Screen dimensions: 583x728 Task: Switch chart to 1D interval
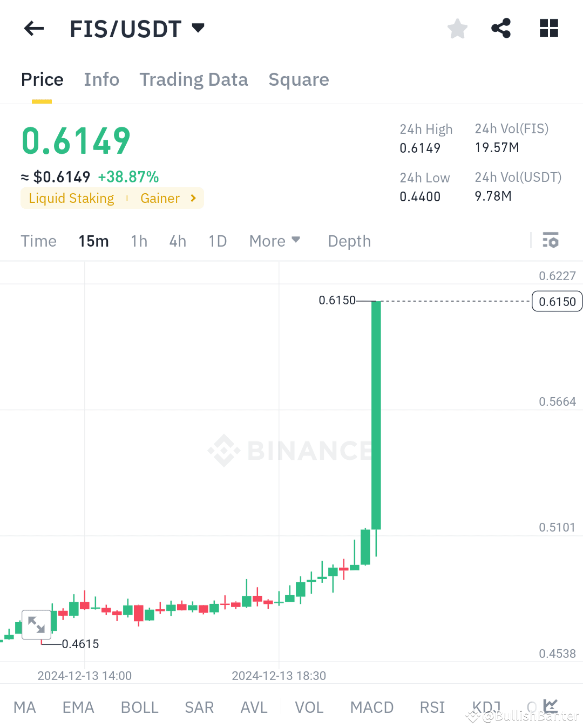pos(217,241)
